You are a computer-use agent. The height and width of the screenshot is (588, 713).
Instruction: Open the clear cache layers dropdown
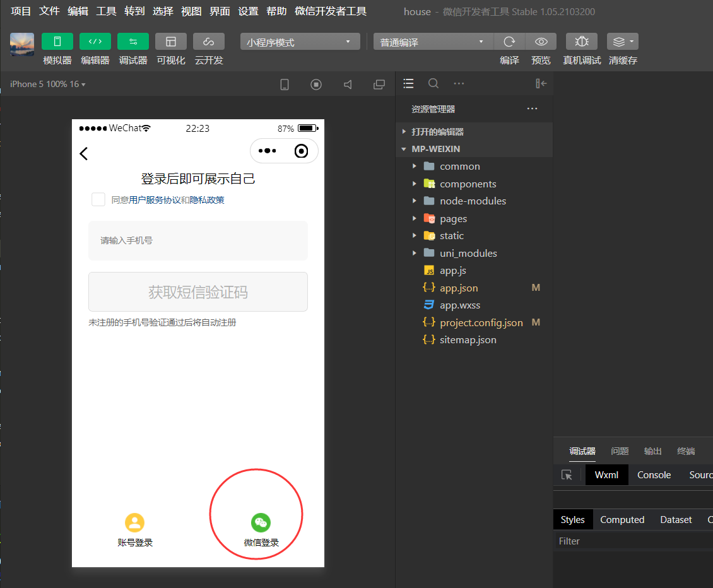point(623,42)
